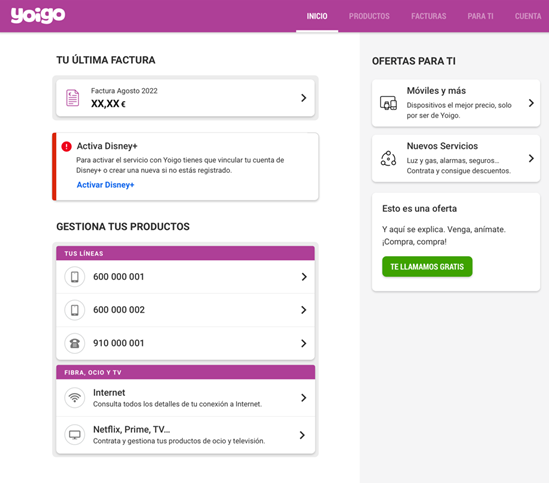549x483 pixels.
Task: Click the landline phone icon for 910 000 001
Action: point(75,343)
